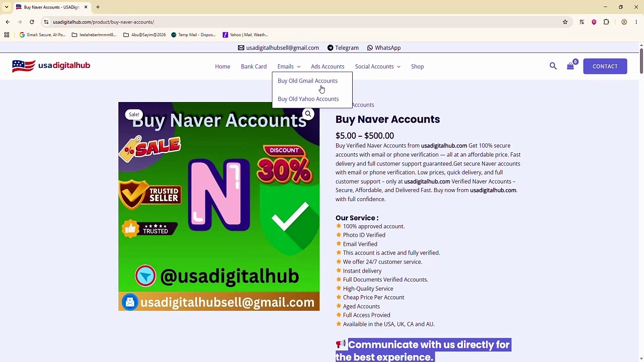The height and width of the screenshot is (362, 644).
Task: Click the Buy Naver Accounts product image
Action: (219, 206)
